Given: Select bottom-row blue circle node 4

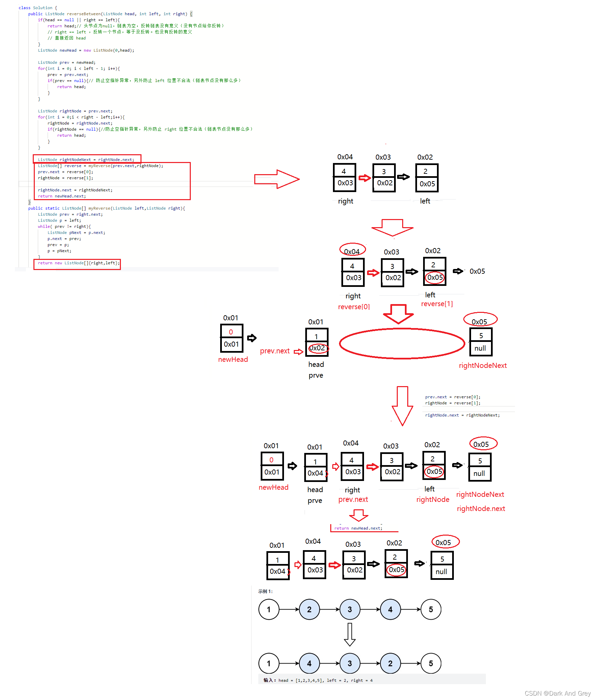Looking at the screenshot, I should [309, 664].
